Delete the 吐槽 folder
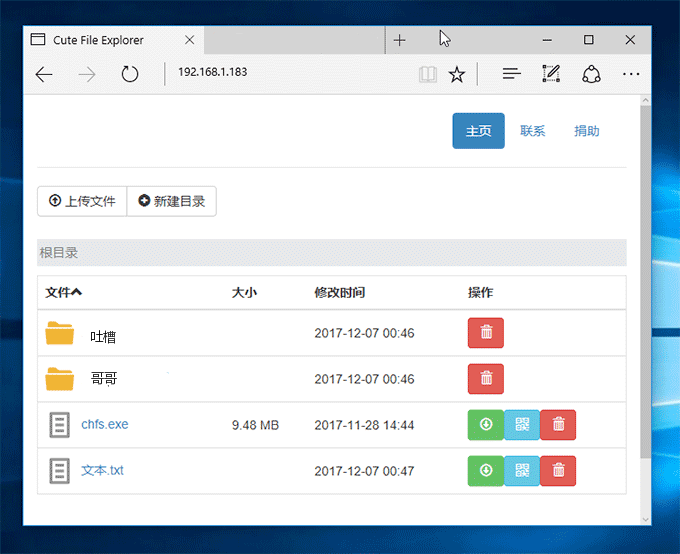Viewport: 680px width, 554px height. (x=485, y=333)
